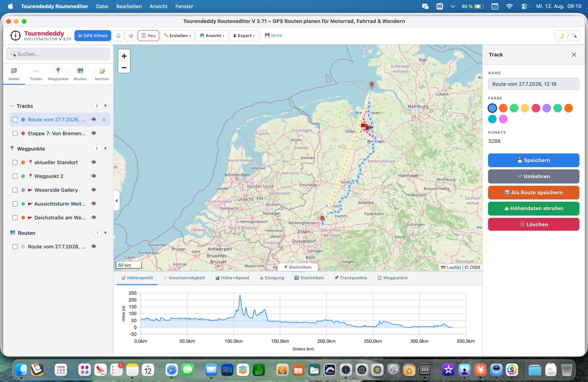Select the yellow track color swatch
Screen dimensions: 588x382
(525, 108)
